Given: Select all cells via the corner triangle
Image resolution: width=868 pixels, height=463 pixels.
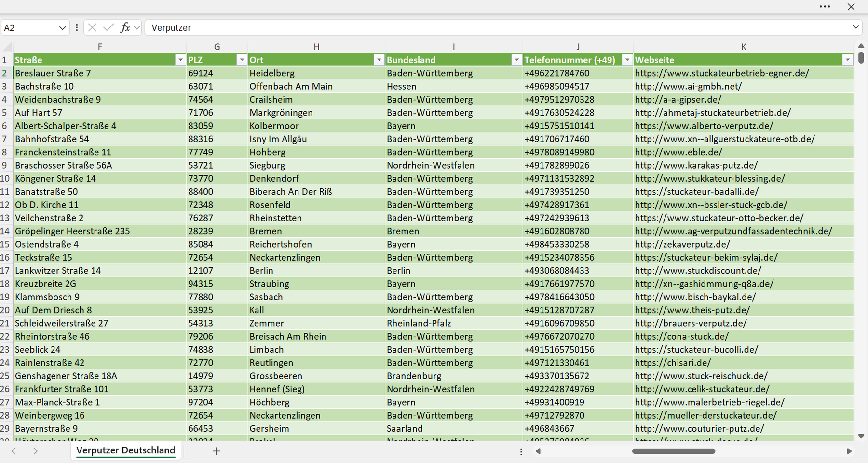Looking at the screenshot, I should (x=7, y=47).
